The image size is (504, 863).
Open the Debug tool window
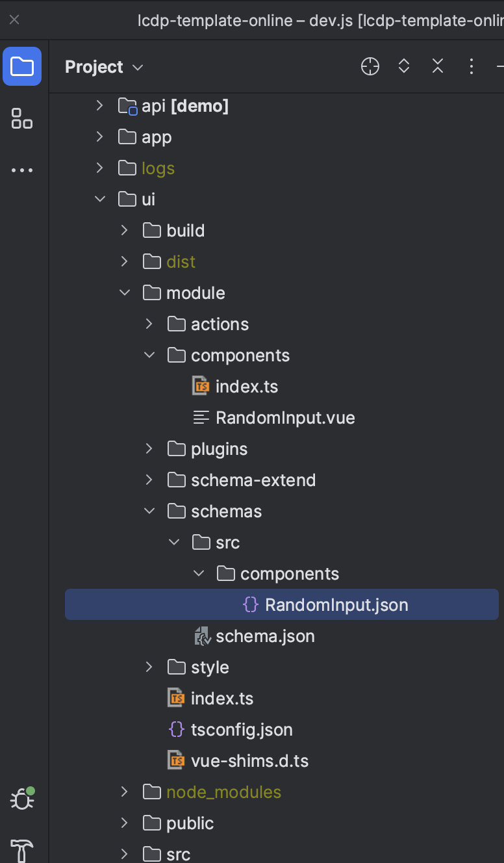(x=22, y=798)
